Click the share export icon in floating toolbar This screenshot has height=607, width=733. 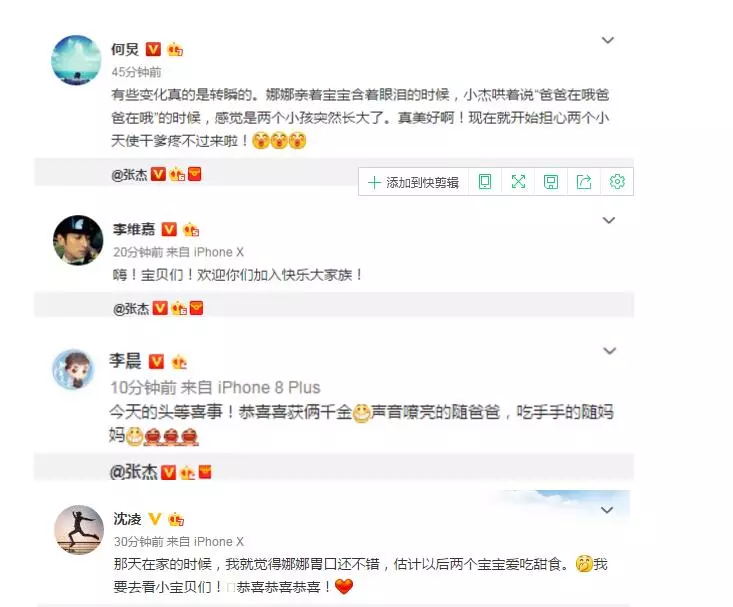tap(584, 181)
